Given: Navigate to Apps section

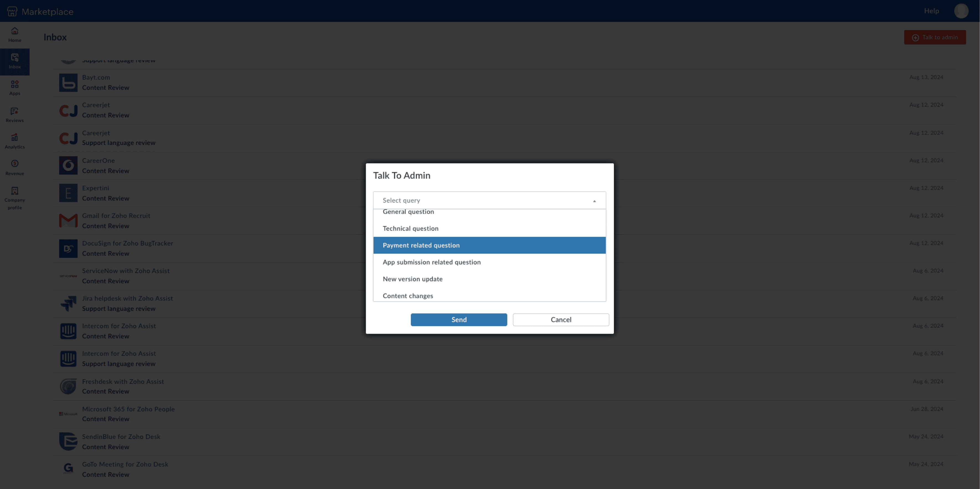Looking at the screenshot, I should tap(14, 88).
